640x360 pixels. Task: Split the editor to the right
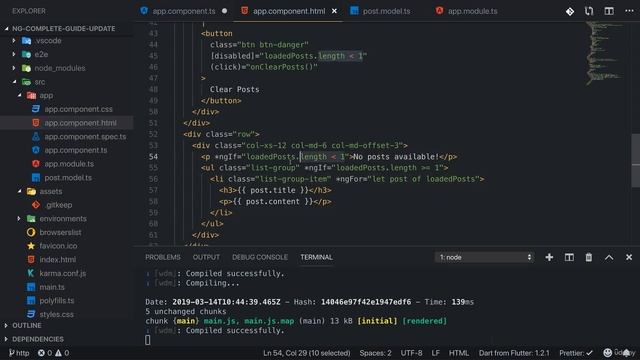coord(609,11)
